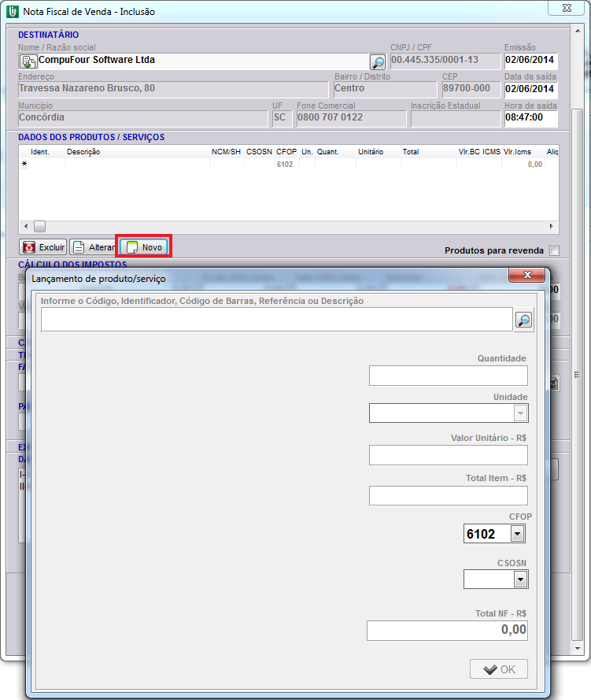Expand the CFOP dropdown showing 6102
This screenshot has height=700, width=591.
(517, 534)
